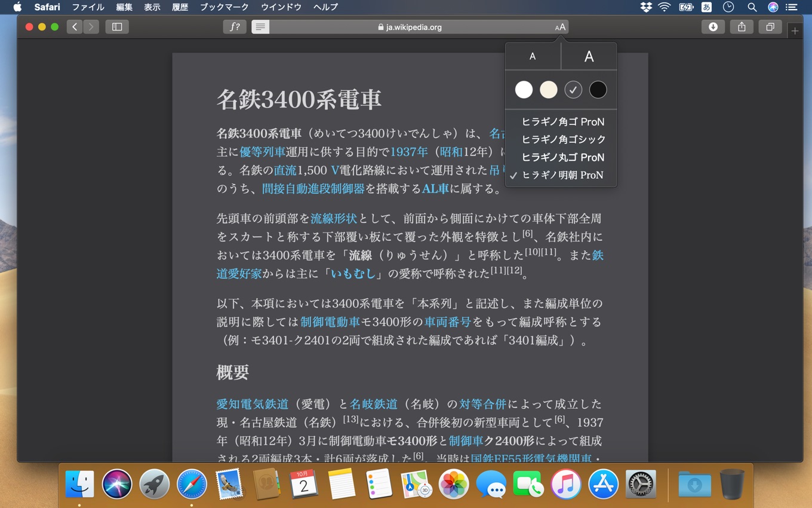Screen dimensions: 812x508
Task: Open App Store from the Dock
Action: pyautogui.click(x=604, y=484)
